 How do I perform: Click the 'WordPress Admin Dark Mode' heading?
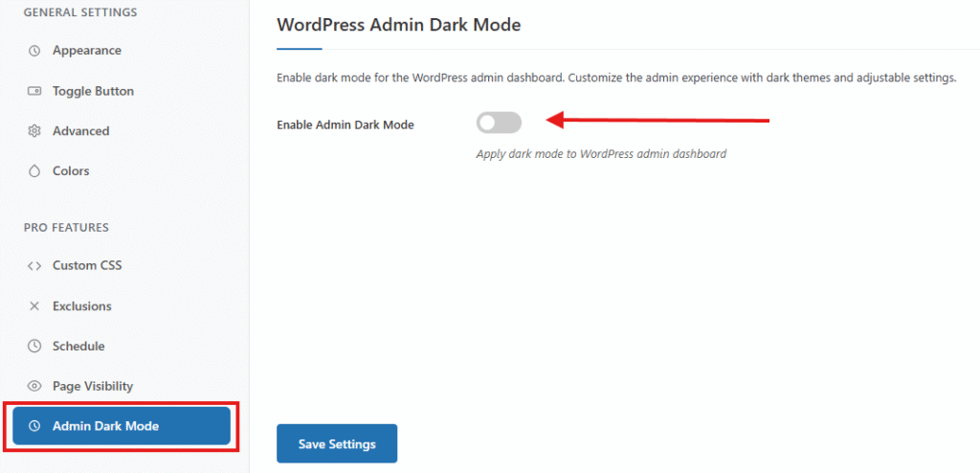click(x=399, y=25)
